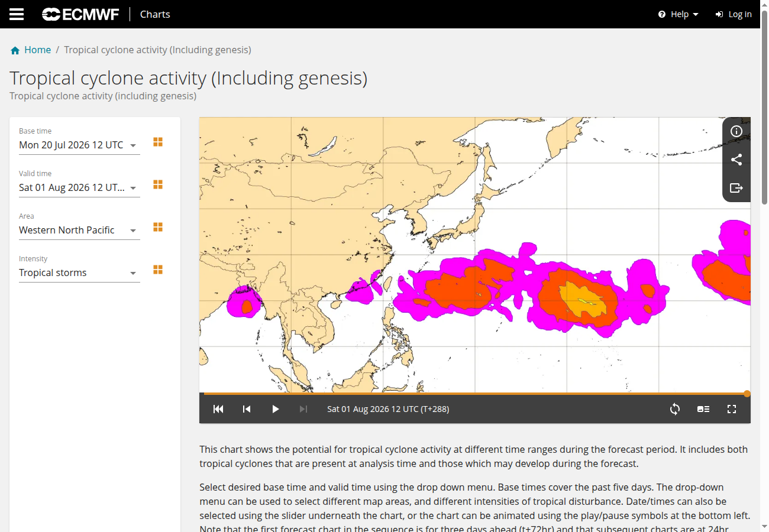Viewport: 769px width, 532px height.
Task: Open the Help menu
Action: 678,14
